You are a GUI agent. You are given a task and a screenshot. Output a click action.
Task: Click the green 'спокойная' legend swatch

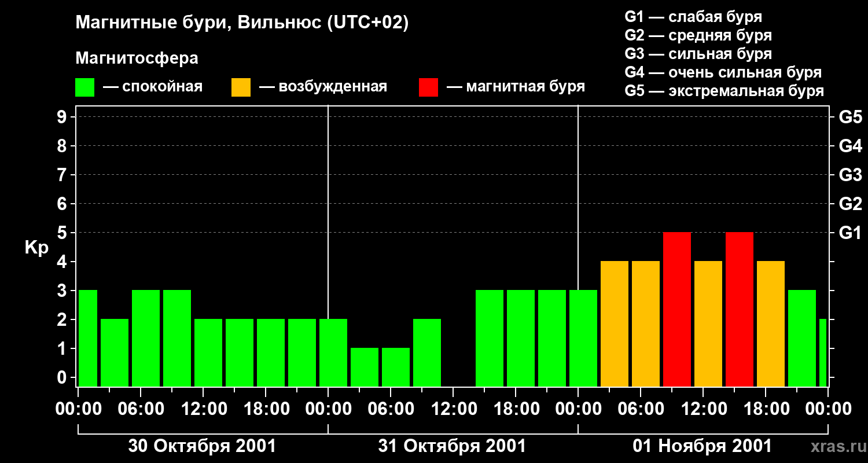[85, 87]
